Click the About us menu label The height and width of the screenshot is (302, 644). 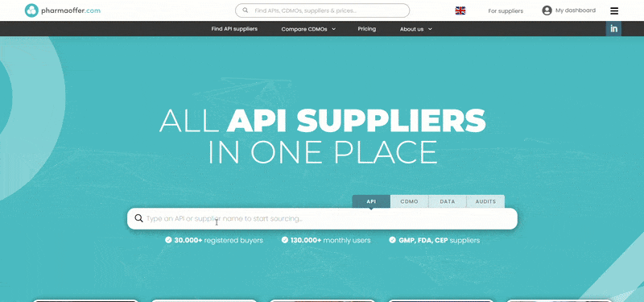(x=411, y=29)
